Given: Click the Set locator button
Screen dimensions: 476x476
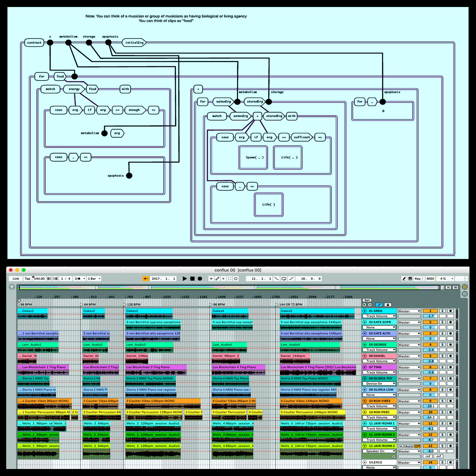Looking at the screenshot, I should tap(367, 300).
